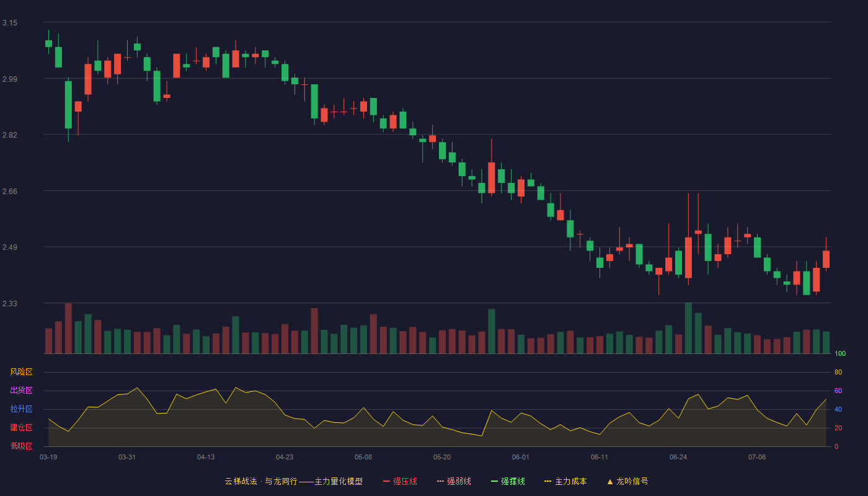Toggle the 强弱线 legend entry

point(454,481)
